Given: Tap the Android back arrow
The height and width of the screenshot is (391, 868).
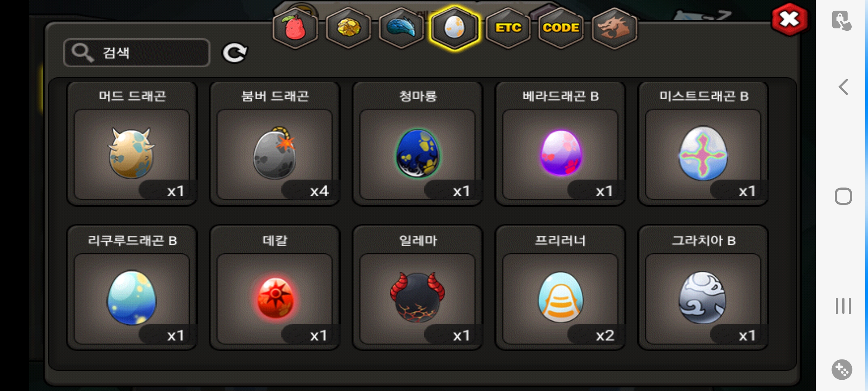Looking at the screenshot, I should coord(843,87).
